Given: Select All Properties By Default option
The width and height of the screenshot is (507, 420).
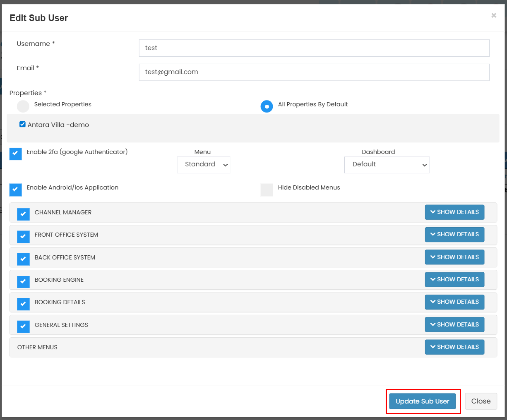Looking at the screenshot, I should coord(266,106).
